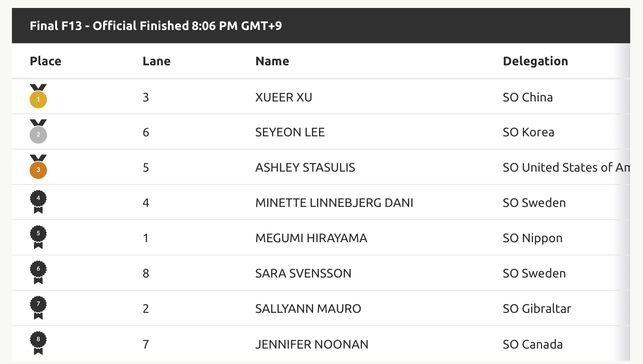This screenshot has height=364, width=643.
Task: Click SO Gibraltar delegation cell
Action: pyautogui.click(x=537, y=309)
